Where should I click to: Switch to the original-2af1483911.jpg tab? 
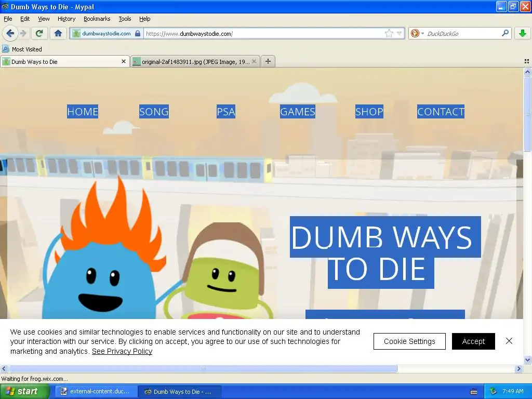195,62
